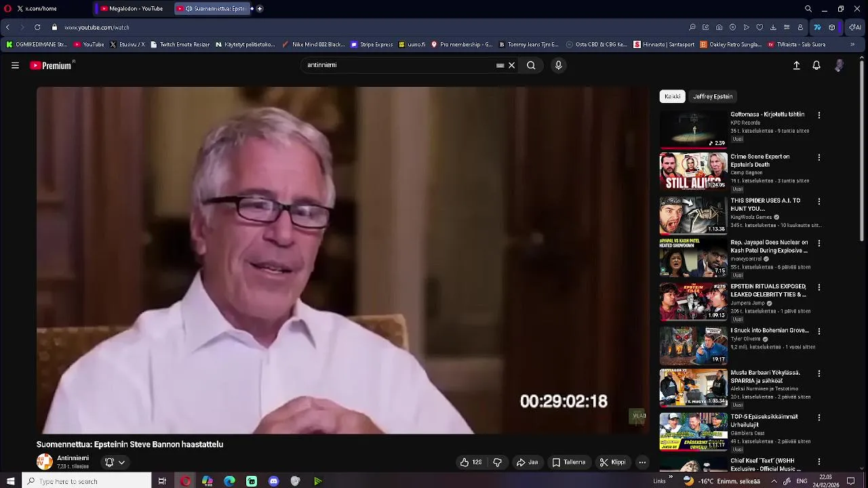Open Opera downloads icon
868x488 pixels.
[x=773, y=27]
